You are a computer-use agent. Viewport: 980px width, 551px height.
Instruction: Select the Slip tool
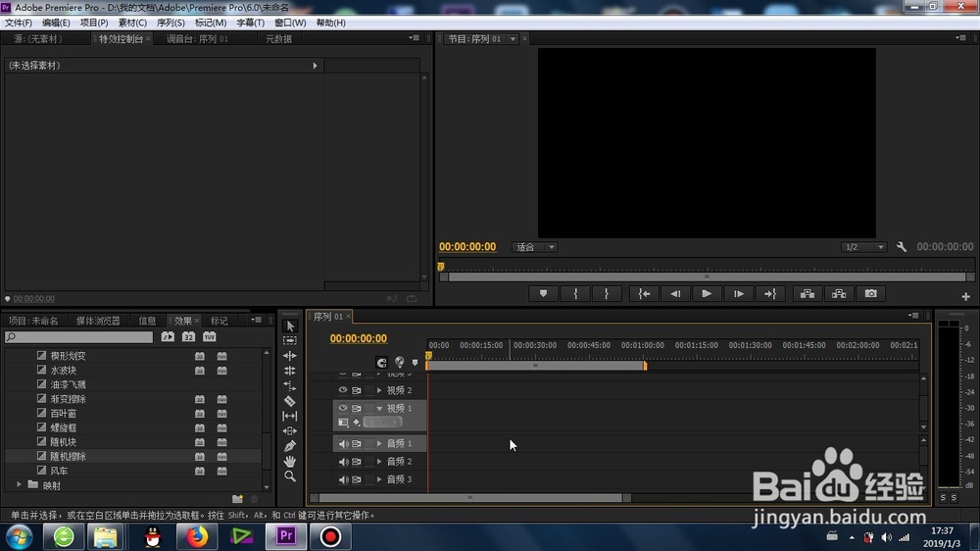(290, 416)
